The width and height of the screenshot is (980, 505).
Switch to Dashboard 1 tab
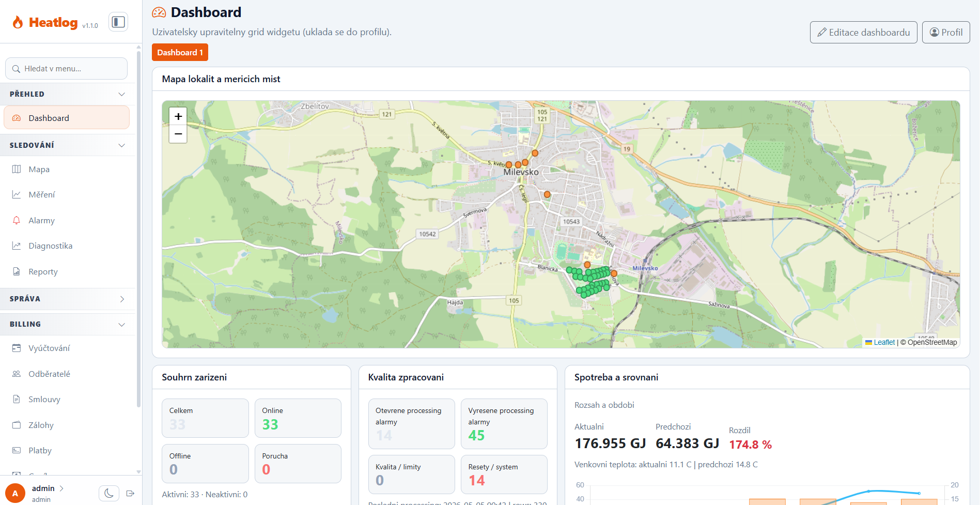pos(180,52)
